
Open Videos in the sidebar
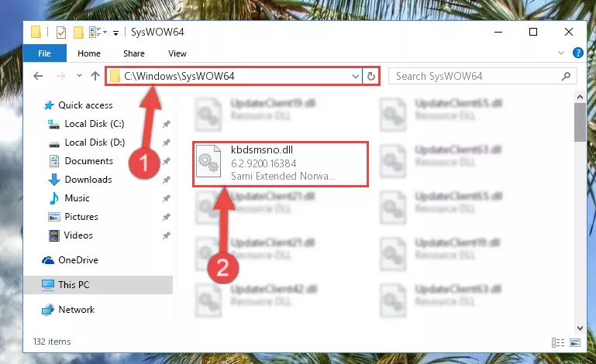[78, 235]
